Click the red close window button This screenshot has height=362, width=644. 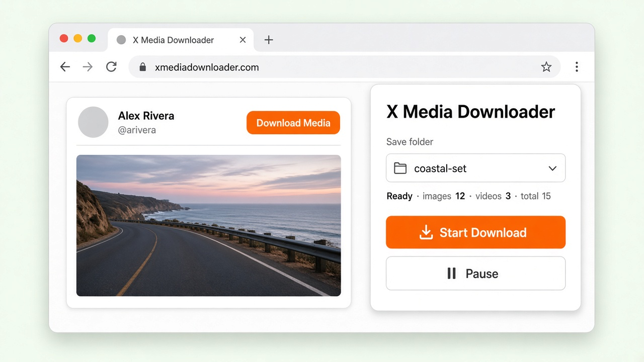coord(64,38)
